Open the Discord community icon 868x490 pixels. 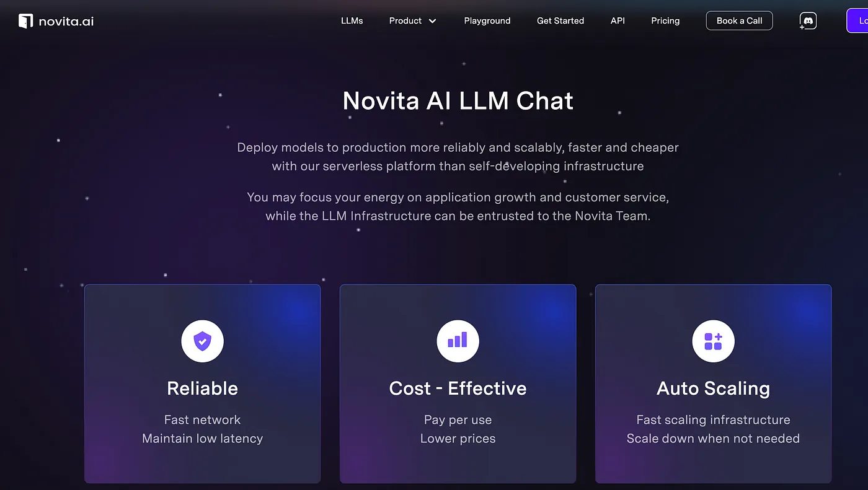pyautogui.click(x=808, y=21)
